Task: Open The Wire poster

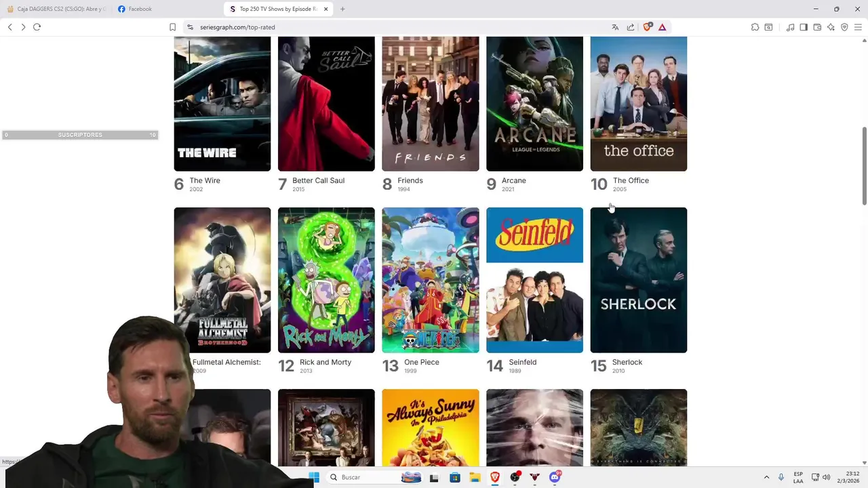Action: (x=222, y=104)
